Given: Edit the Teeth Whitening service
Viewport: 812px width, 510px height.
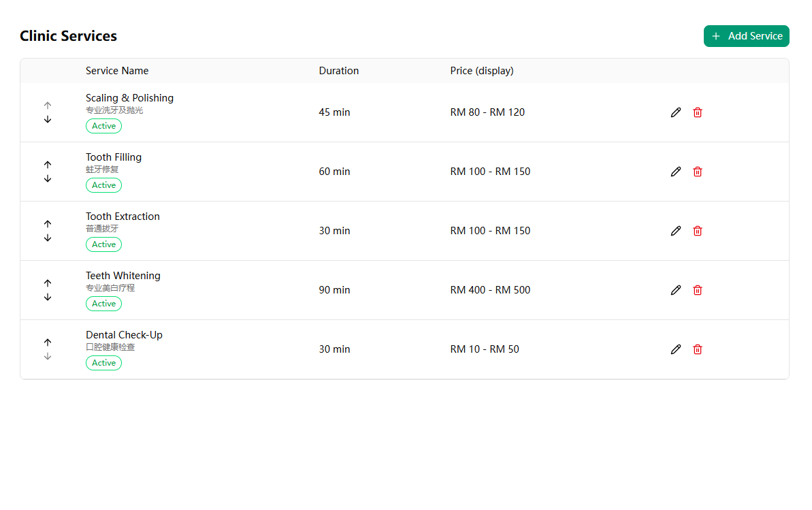Looking at the screenshot, I should point(675,290).
